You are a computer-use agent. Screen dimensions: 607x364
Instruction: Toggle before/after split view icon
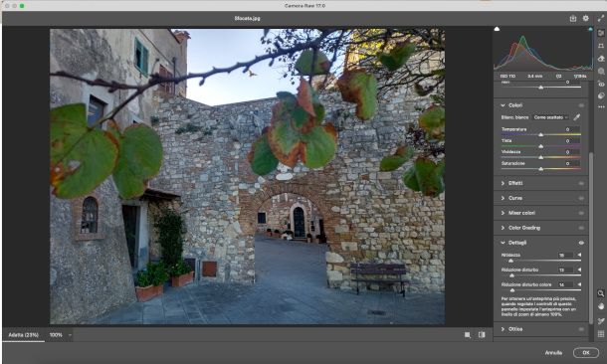pyautogui.click(x=482, y=335)
